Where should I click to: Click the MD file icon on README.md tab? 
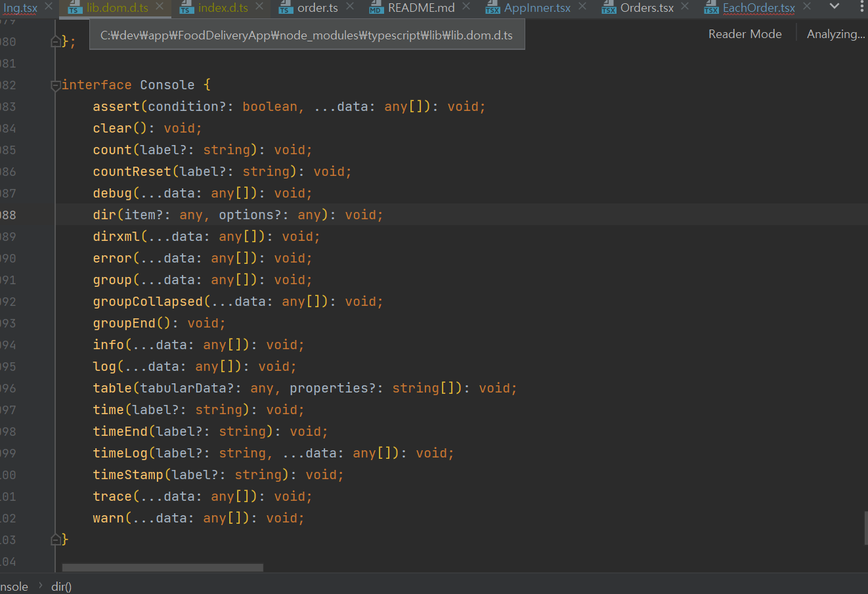(x=376, y=8)
